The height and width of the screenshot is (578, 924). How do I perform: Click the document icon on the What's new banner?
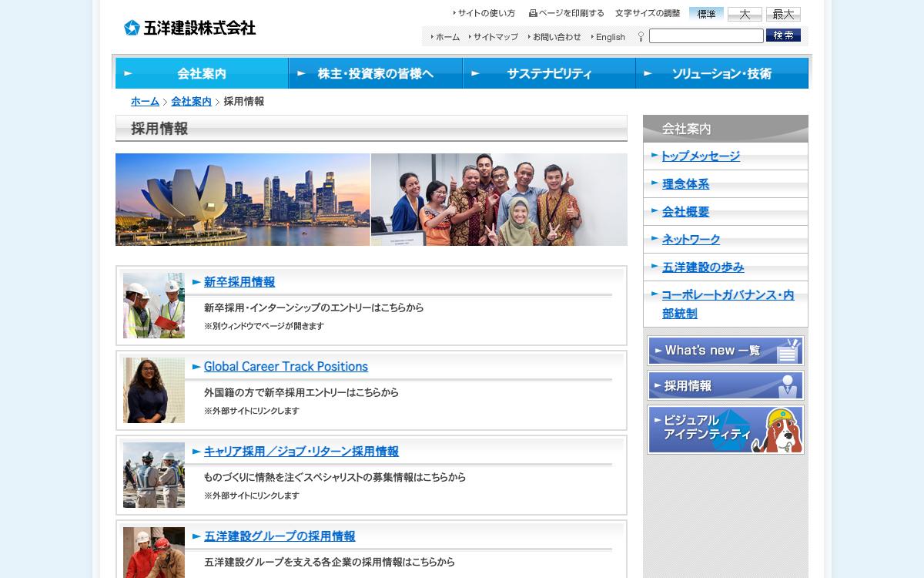pyautogui.click(x=787, y=352)
